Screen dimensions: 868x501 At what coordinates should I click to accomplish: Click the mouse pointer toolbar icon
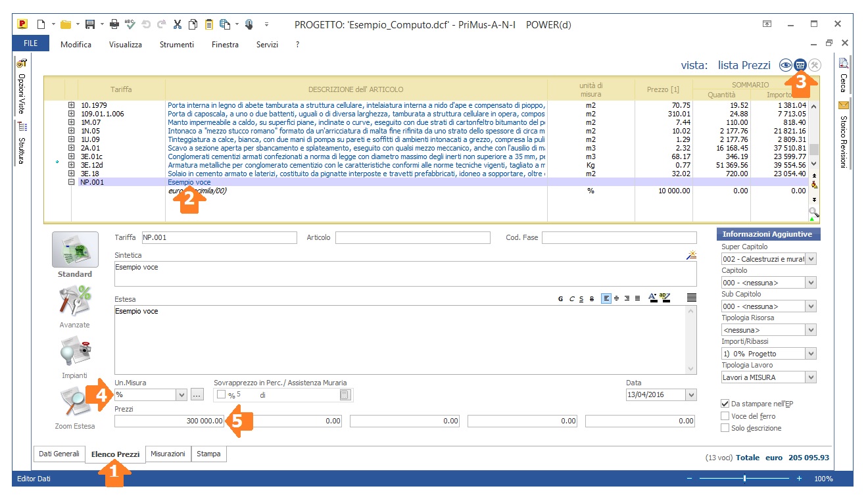coord(249,24)
